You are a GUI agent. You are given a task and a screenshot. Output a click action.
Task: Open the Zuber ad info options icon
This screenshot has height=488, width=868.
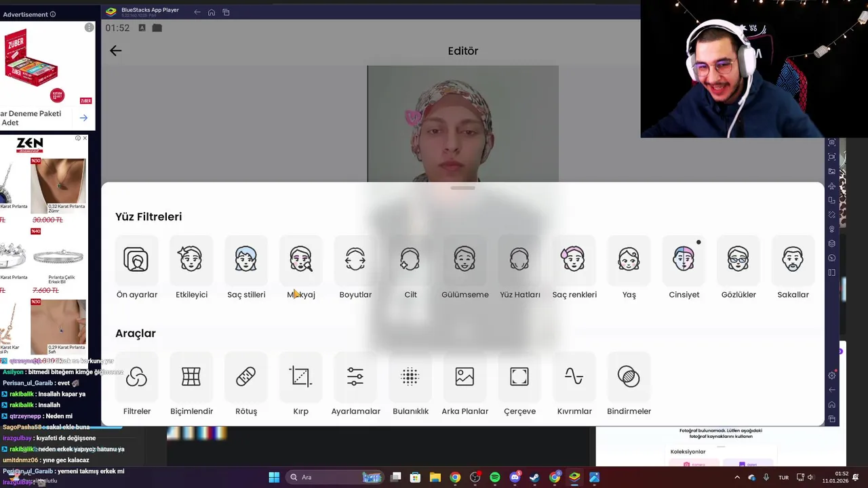point(89,28)
